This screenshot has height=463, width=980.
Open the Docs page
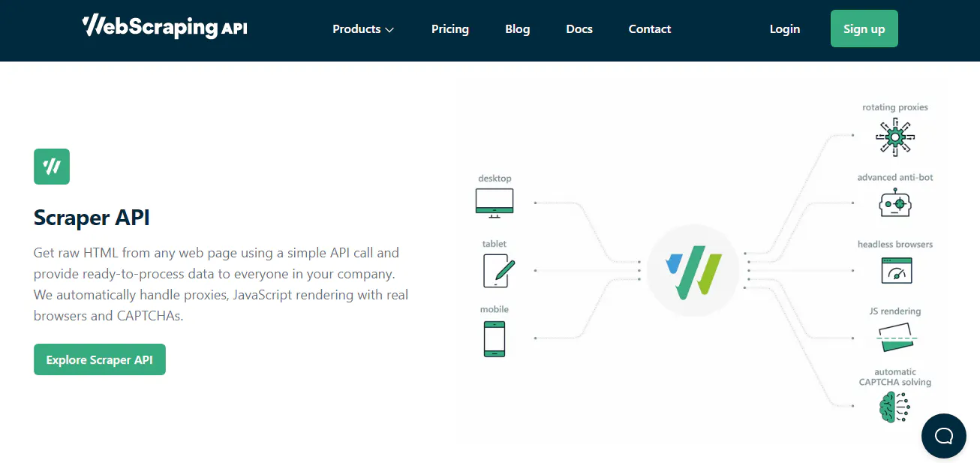[579, 29]
